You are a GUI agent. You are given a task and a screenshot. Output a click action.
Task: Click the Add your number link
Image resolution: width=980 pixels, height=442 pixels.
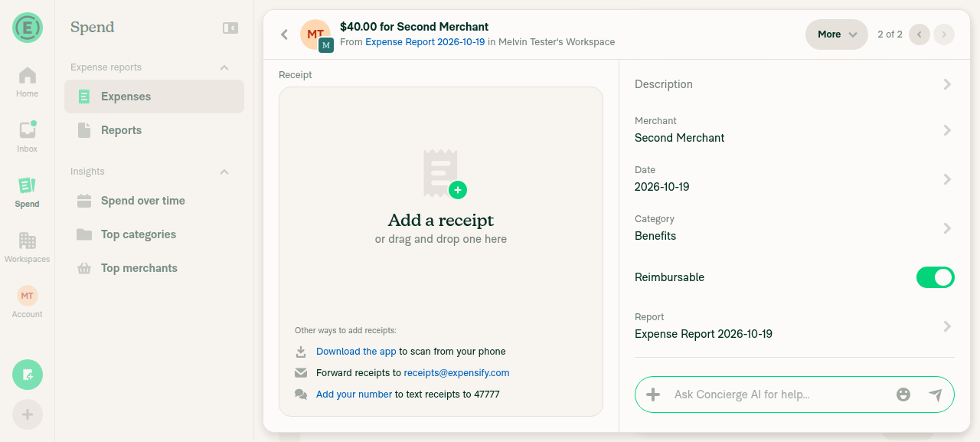pos(354,395)
